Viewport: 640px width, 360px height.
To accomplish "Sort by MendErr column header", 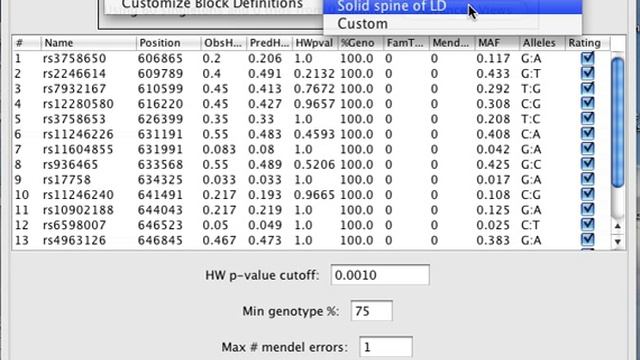I will (452, 43).
